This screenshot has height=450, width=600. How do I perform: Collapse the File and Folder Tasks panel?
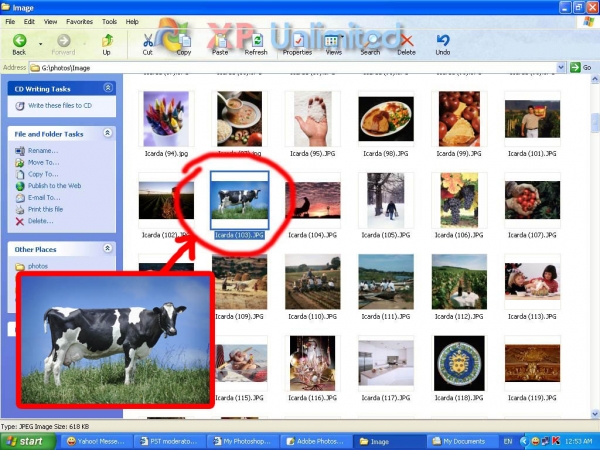108,133
